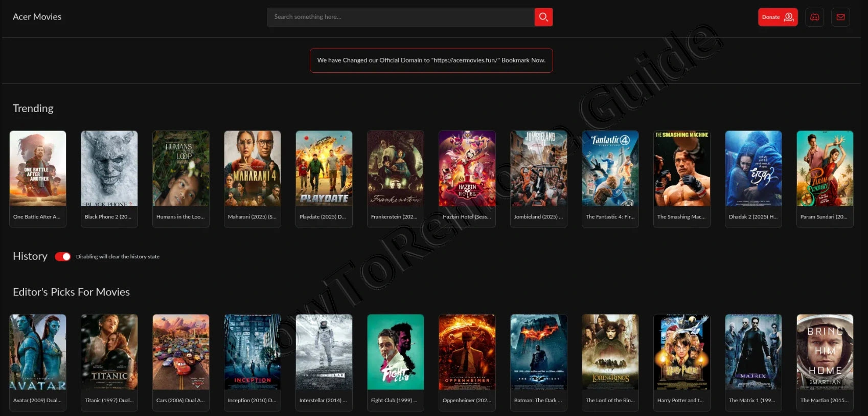
Task: Click the red search magnifier button
Action: click(x=543, y=17)
